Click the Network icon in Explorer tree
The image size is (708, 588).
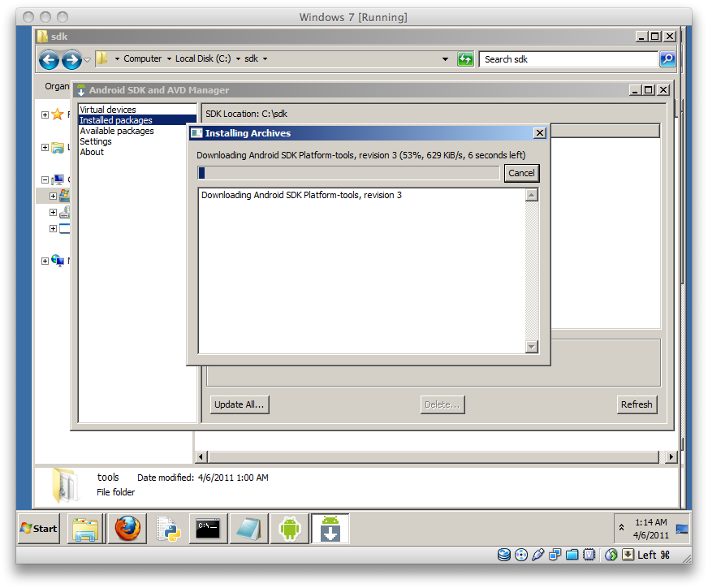(x=58, y=261)
